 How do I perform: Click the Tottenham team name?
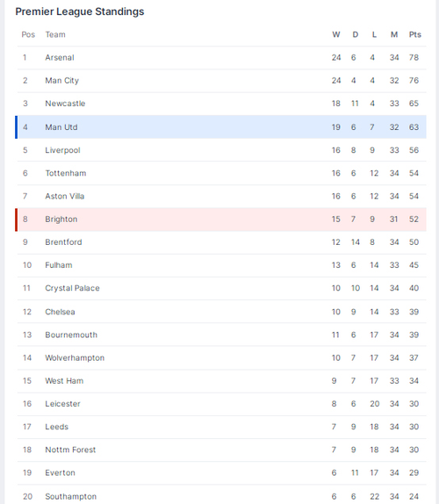click(x=66, y=173)
